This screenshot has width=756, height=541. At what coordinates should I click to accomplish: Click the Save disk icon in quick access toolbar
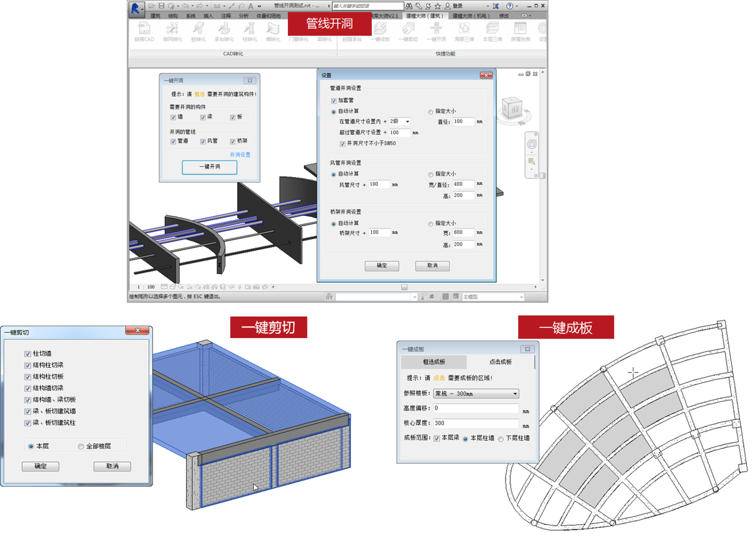pos(161,6)
